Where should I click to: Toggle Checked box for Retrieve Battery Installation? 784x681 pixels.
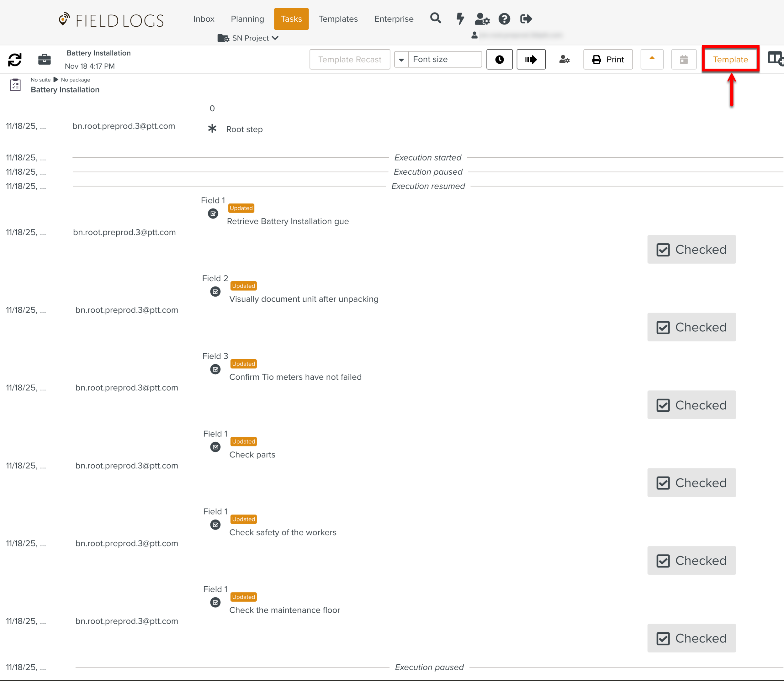[x=691, y=250]
